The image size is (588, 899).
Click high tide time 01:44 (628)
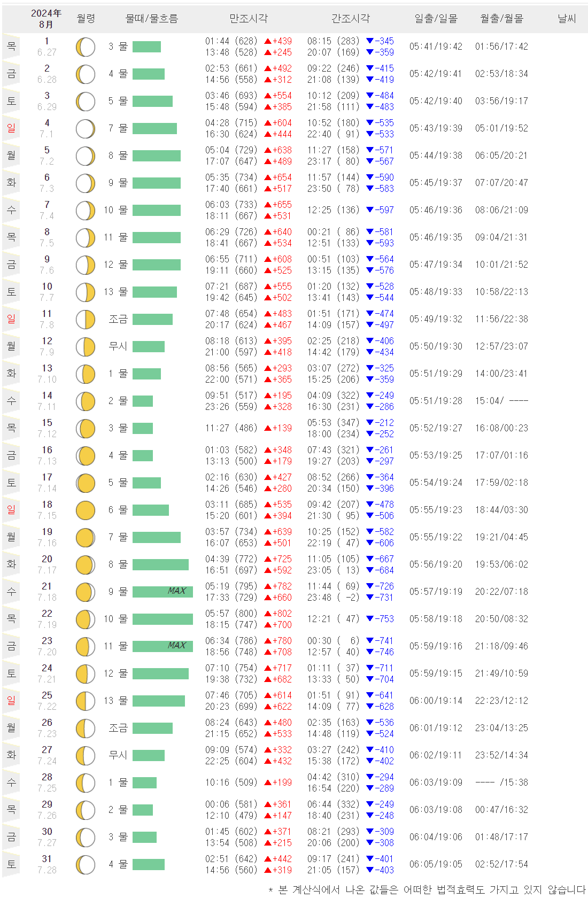pos(231,41)
